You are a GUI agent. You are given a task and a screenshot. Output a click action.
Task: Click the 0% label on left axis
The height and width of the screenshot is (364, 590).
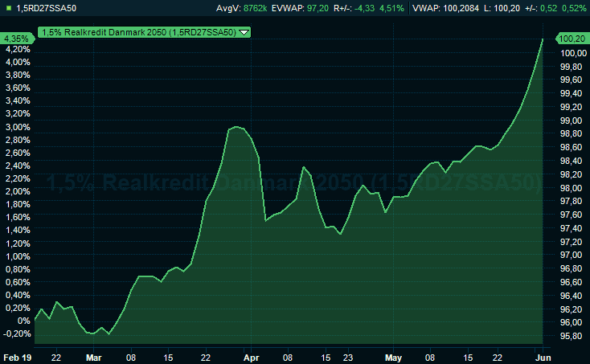[x=23, y=321]
